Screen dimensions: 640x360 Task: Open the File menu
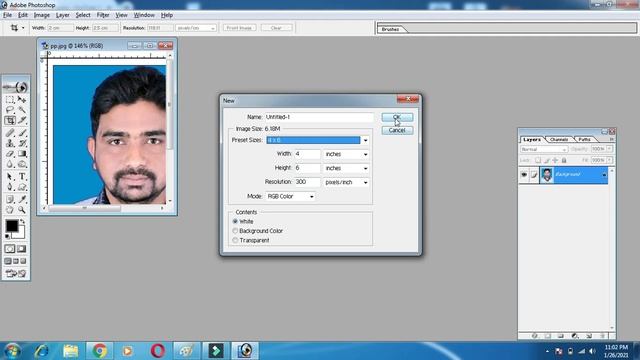(x=7, y=15)
